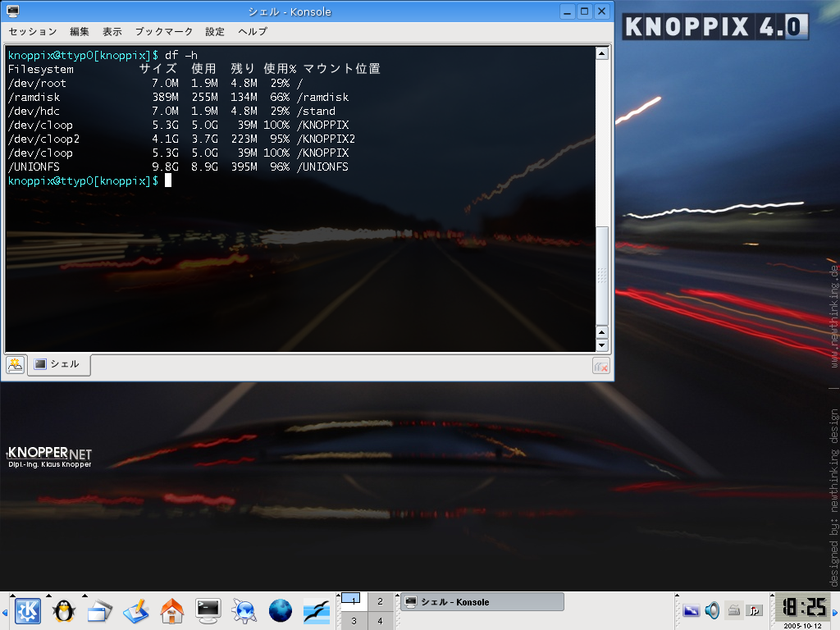Click the 'マウント位置' column header
This screenshot has height=630, width=840.
(342, 69)
